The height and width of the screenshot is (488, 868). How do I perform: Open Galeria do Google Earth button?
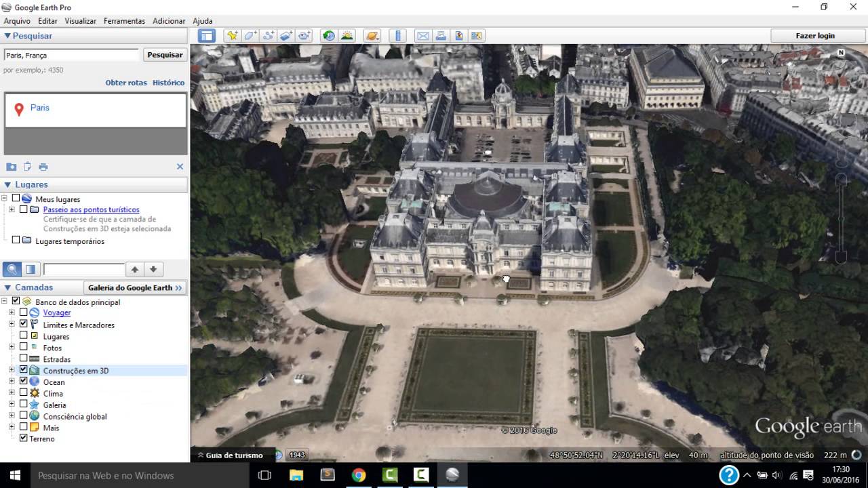click(135, 287)
